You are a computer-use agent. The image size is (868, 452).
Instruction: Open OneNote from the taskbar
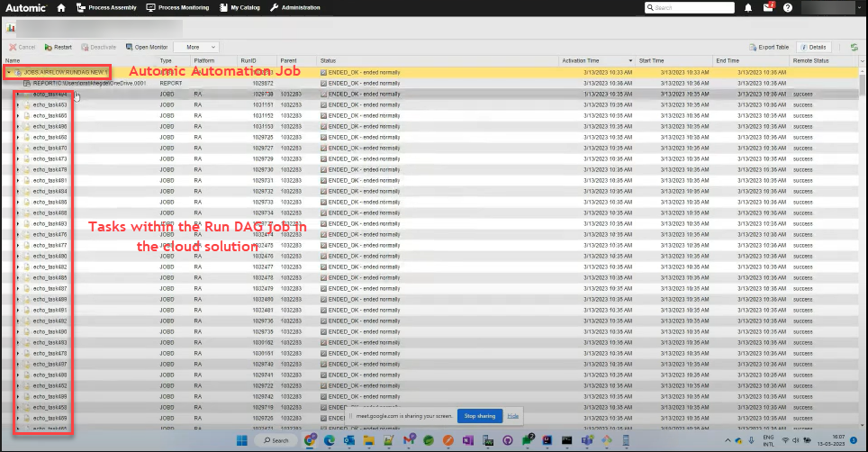click(468, 440)
